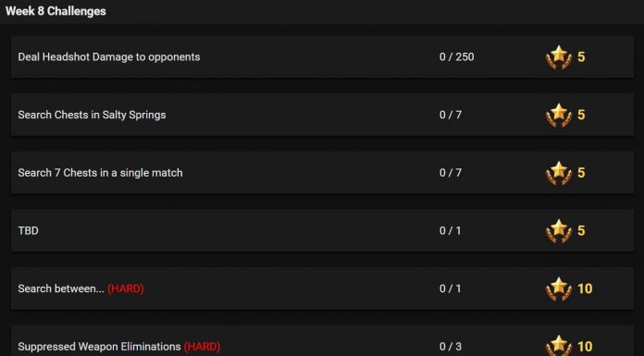
Task: Click the Suppressed Weapon Eliminations challenge text
Action: 99,347
